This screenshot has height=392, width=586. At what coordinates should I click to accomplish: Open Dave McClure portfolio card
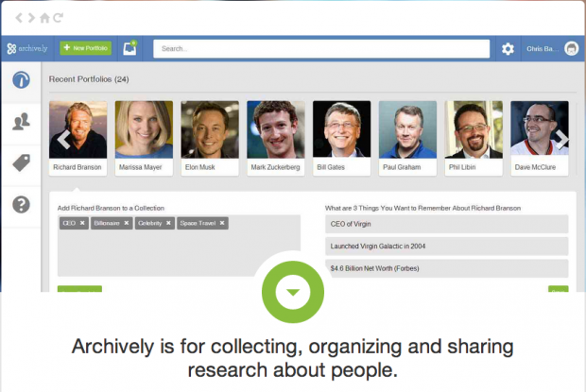coord(540,138)
